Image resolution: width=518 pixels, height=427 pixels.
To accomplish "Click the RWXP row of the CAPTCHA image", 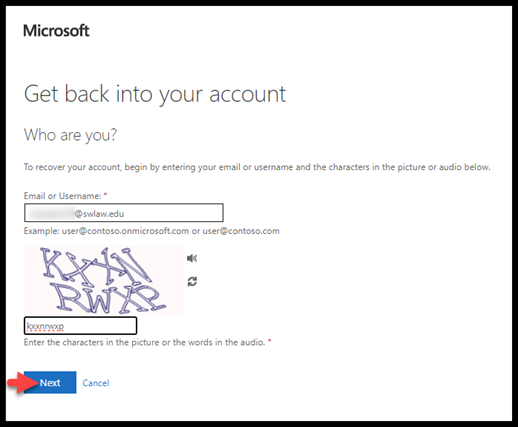I will [x=107, y=298].
